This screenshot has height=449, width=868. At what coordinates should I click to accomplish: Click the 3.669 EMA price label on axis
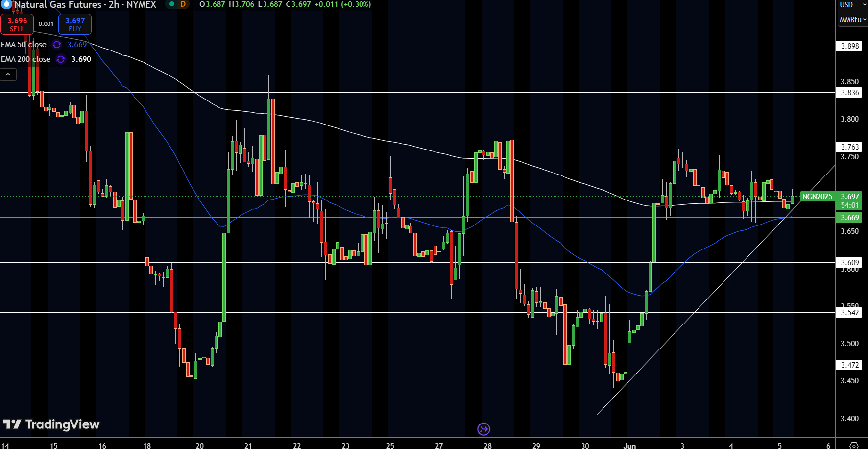850,218
